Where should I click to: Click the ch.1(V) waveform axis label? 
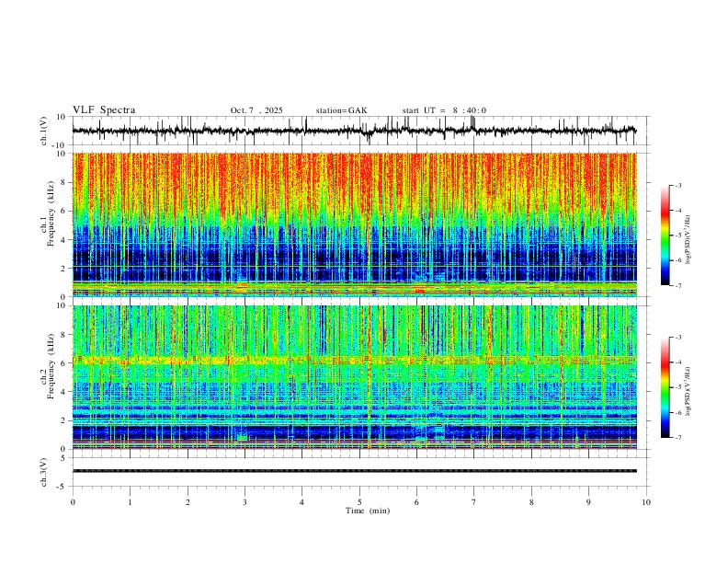coord(44,131)
